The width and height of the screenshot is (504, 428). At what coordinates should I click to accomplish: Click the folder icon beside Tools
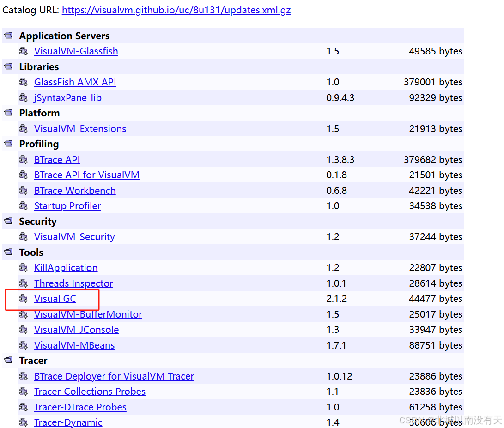9,252
